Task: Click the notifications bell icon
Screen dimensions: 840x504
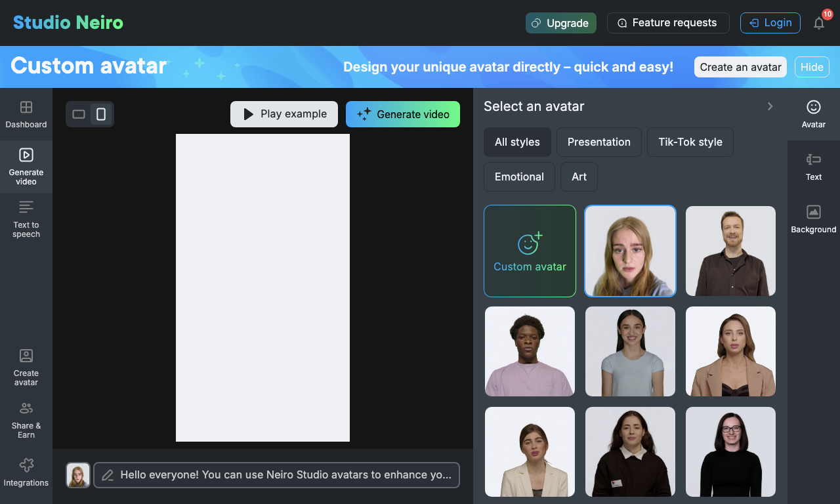Action: coord(819,23)
